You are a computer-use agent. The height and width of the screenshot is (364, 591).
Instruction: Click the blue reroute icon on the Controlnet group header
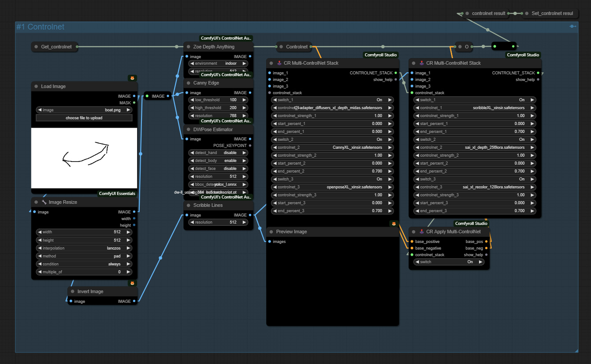(x=572, y=26)
